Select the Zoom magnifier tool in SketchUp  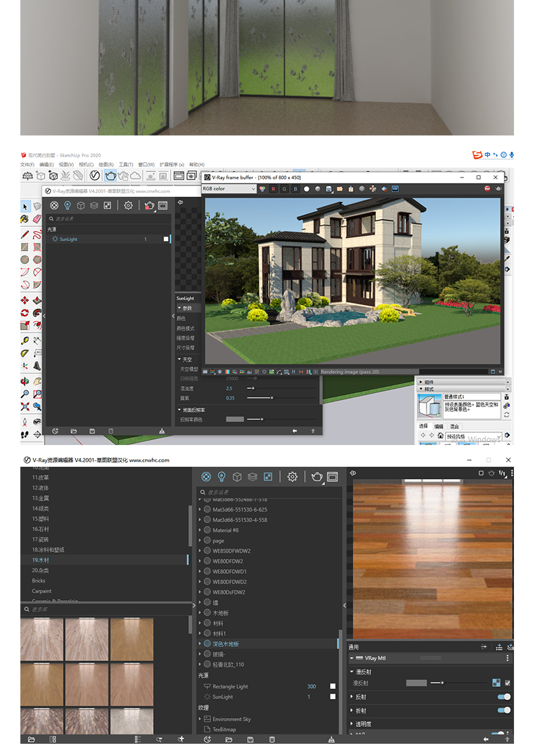24,394
